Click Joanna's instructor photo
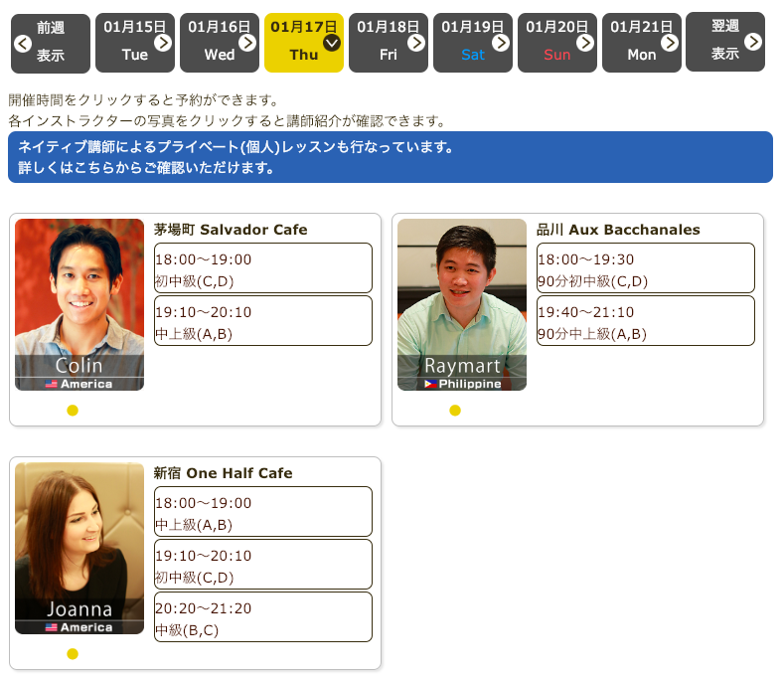The width and height of the screenshot is (784, 679). pos(79,548)
